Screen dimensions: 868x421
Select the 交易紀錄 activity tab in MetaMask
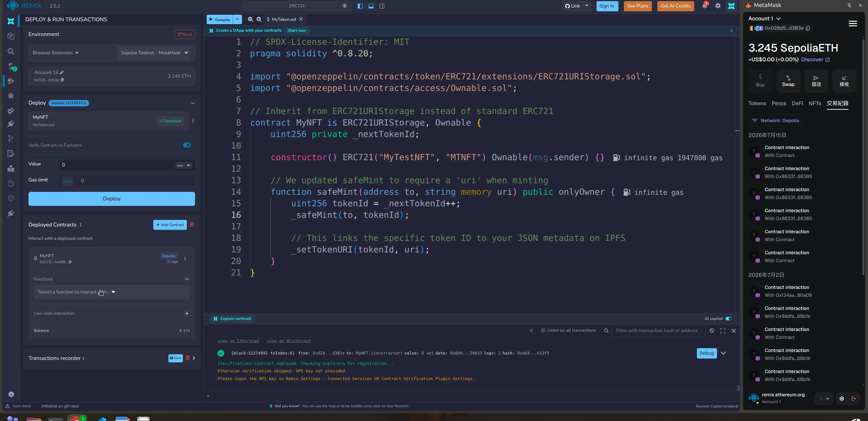pos(837,103)
